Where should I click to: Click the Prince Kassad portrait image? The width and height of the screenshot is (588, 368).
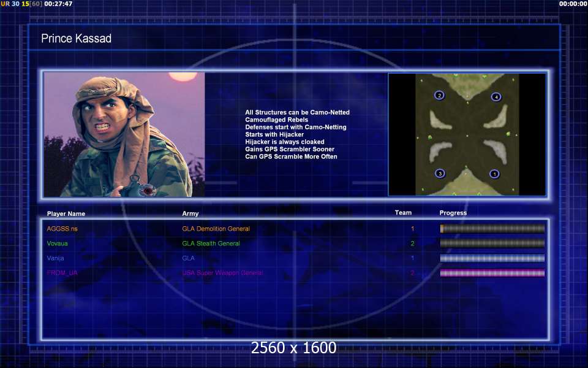coord(124,135)
